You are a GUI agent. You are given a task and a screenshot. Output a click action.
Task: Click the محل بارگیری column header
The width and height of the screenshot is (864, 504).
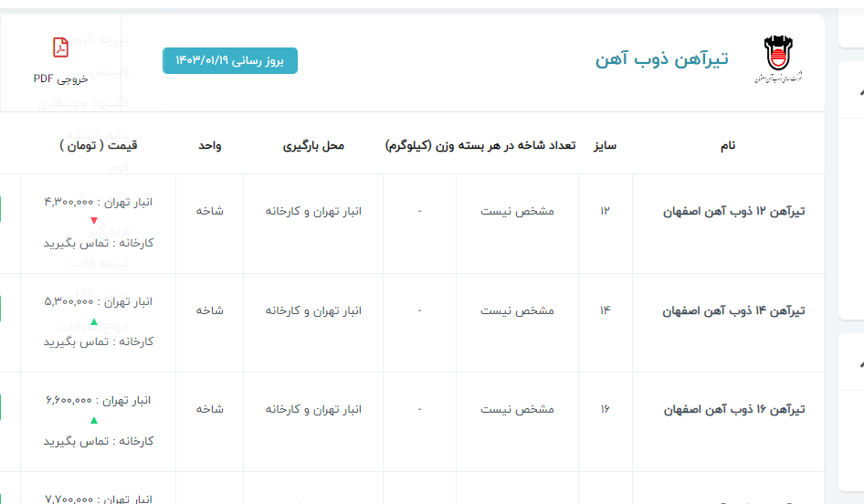(313, 145)
